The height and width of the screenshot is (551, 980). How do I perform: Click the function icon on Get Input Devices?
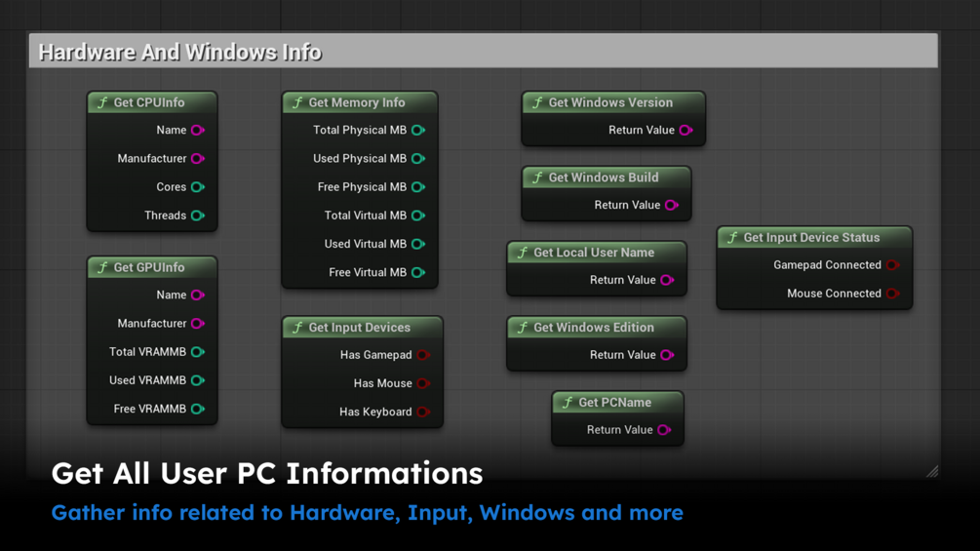(298, 328)
